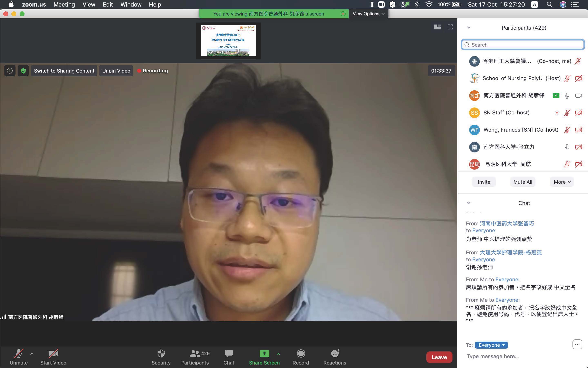Open the View Options dropdown
Image resolution: width=588 pixels, height=368 pixels.
[368, 14]
